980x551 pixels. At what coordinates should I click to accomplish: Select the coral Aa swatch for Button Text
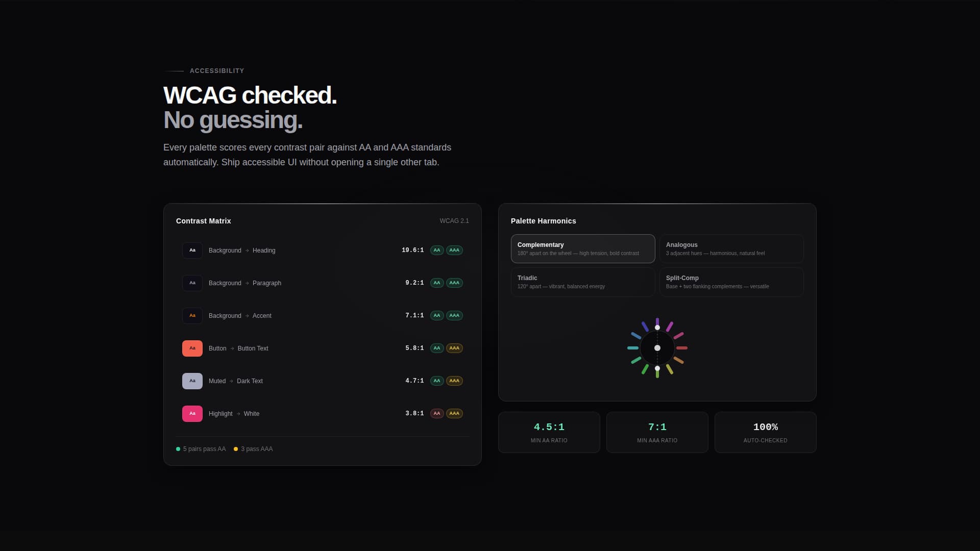192,348
